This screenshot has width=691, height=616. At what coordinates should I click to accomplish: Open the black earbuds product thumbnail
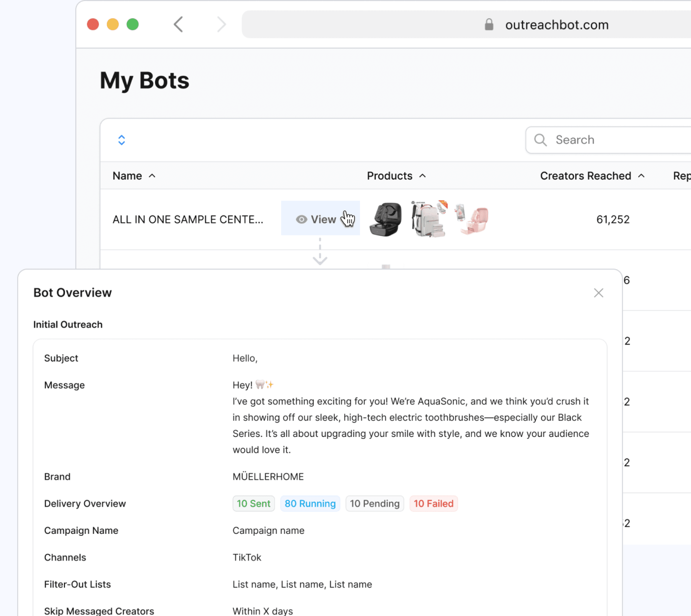tap(386, 219)
